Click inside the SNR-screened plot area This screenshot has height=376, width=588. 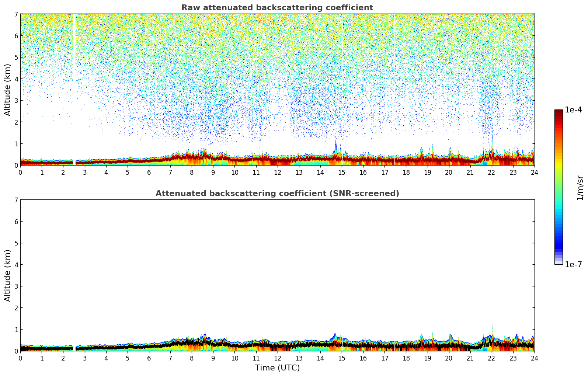(277, 275)
